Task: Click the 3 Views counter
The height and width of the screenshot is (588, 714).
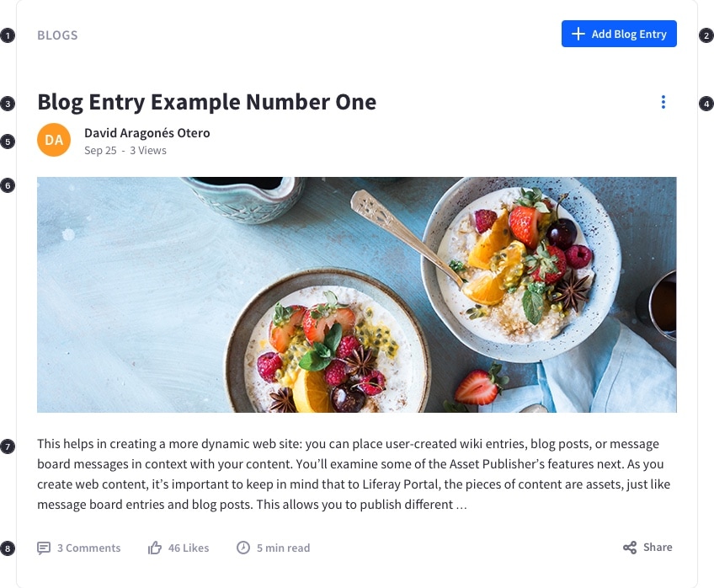Action: pos(148,151)
